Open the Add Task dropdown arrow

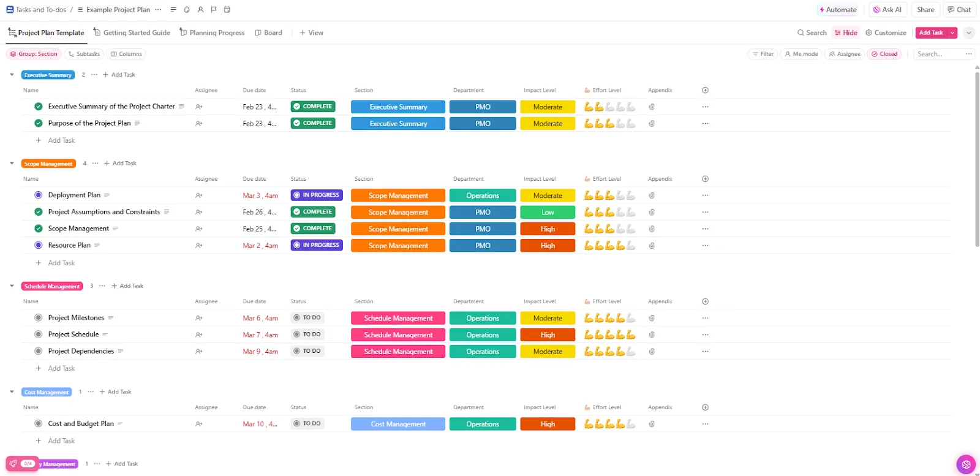[952, 33]
